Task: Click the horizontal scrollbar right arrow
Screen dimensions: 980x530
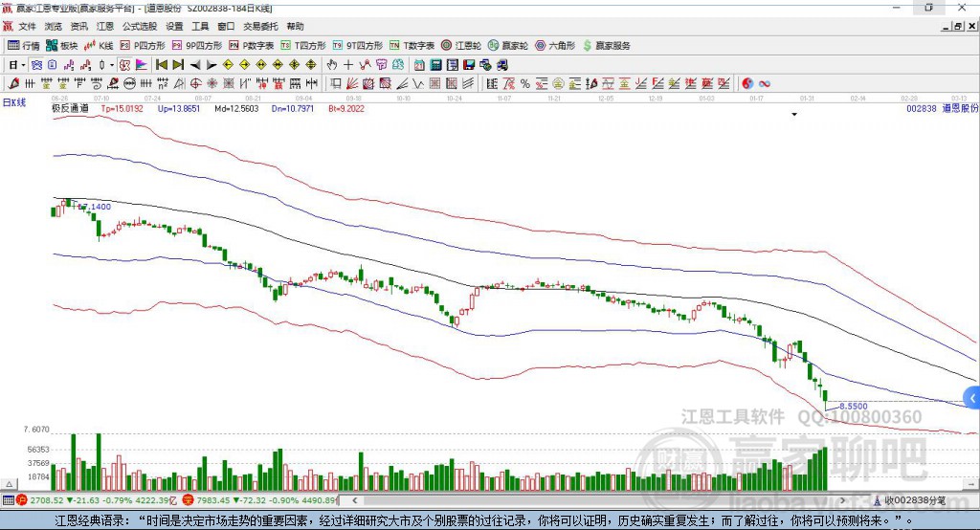Action: click(842, 500)
